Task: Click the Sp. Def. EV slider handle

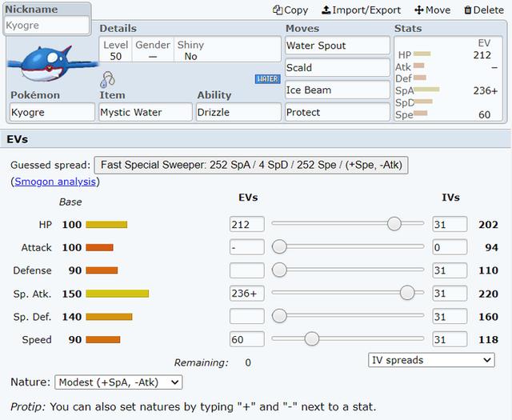Action: coord(279,316)
